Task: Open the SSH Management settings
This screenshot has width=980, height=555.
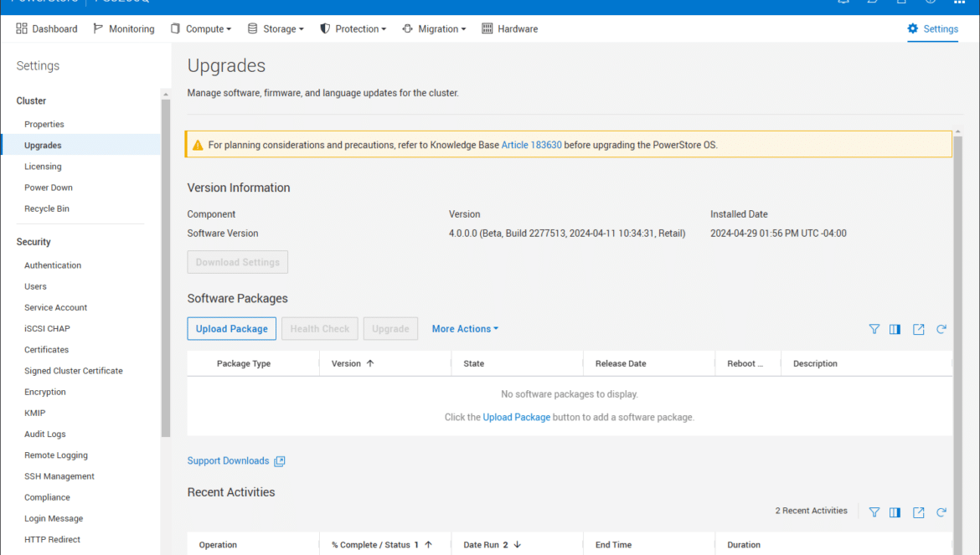Action: [59, 476]
